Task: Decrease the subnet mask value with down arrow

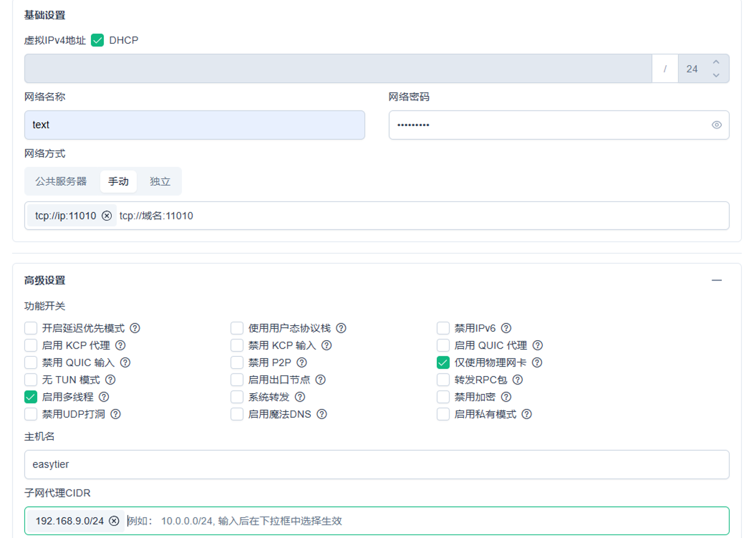Action: [716, 75]
